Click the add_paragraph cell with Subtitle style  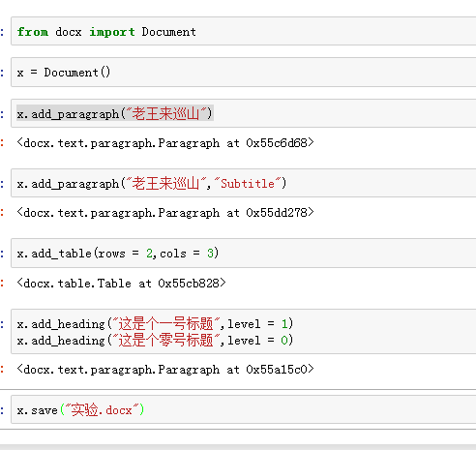click(x=244, y=183)
